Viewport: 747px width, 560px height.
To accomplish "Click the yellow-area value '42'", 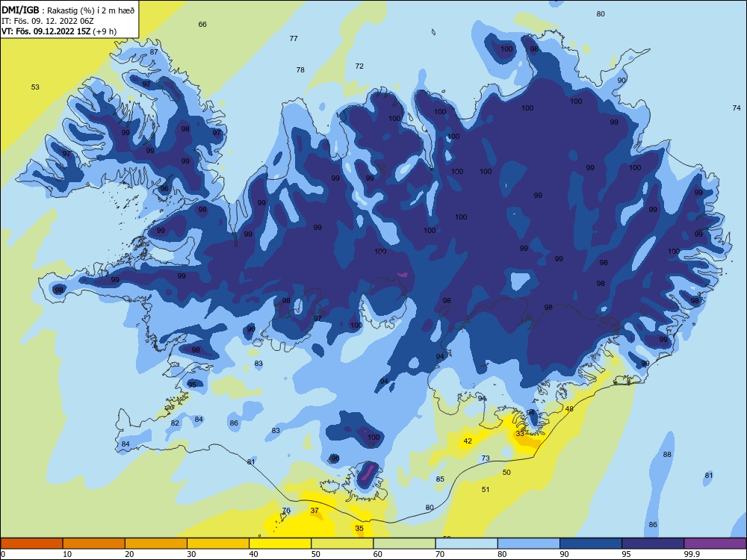I will [468, 441].
